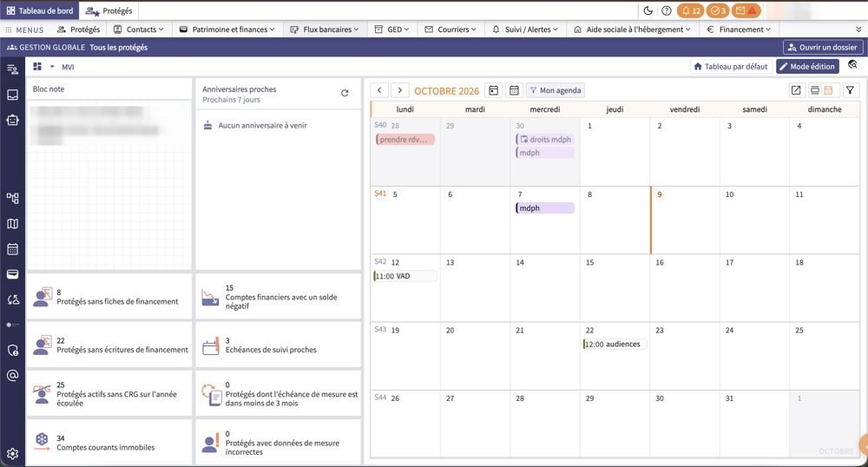Switch calendar to list view icon
The height and width of the screenshot is (467, 868).
pyautogui.click(x=815, y=90)
